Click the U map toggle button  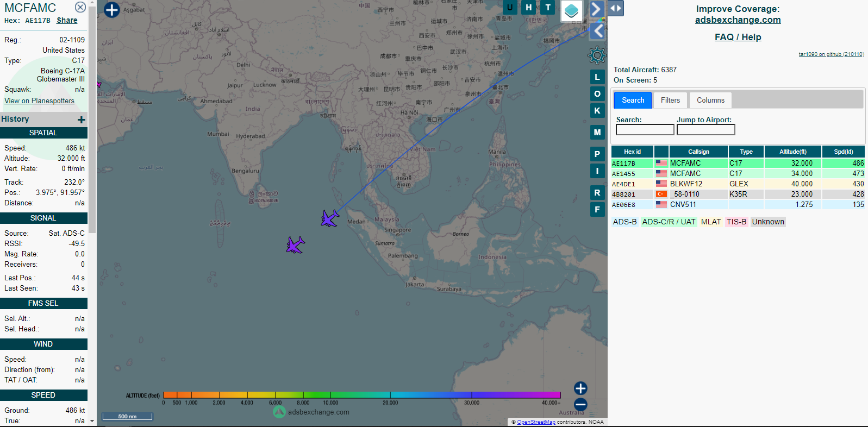click(510, 8)
